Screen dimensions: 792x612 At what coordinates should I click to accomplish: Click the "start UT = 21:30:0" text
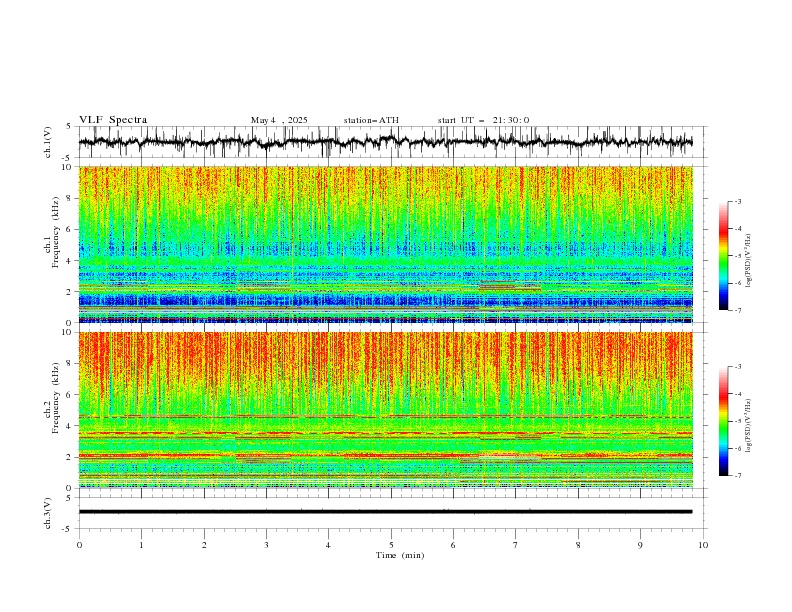click(483, 120)
